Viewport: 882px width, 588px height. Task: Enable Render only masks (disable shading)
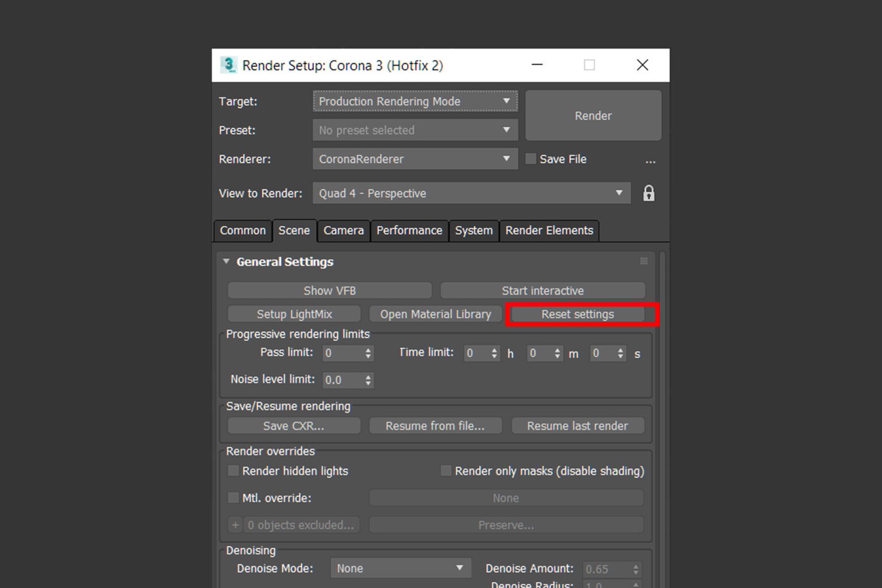tap(446, 470)
